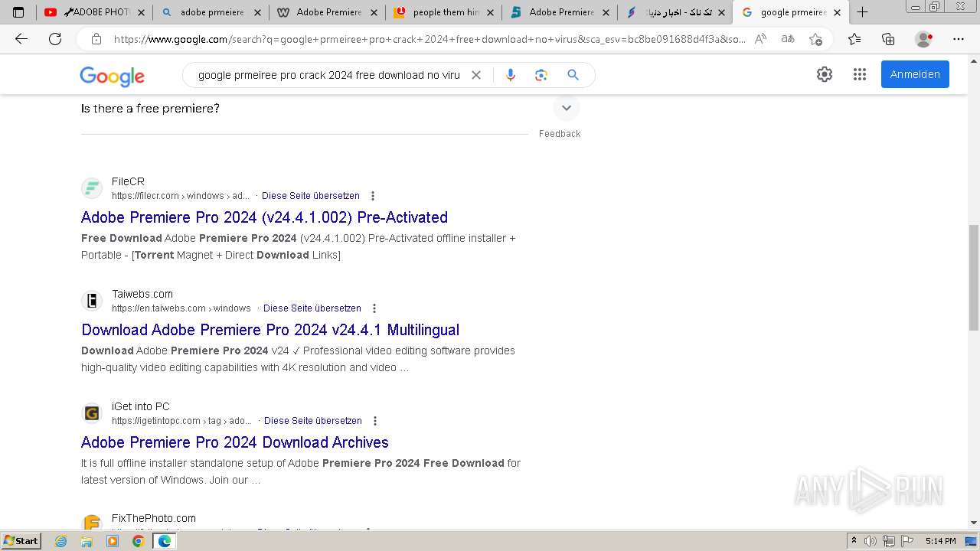
Task: Open the tab actions menu icon
Action: pos(18,12)
